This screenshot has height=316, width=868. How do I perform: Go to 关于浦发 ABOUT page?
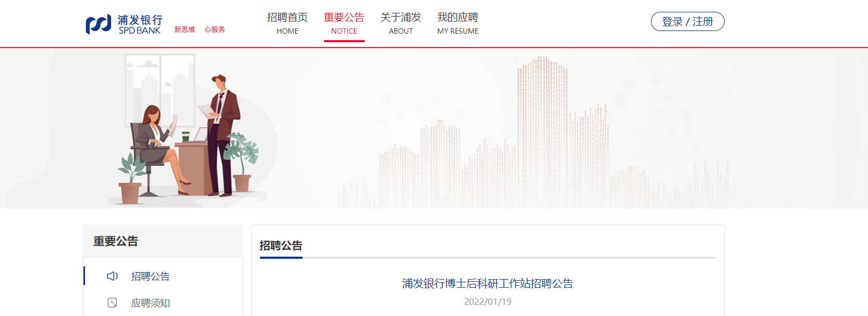click(401, 24)
